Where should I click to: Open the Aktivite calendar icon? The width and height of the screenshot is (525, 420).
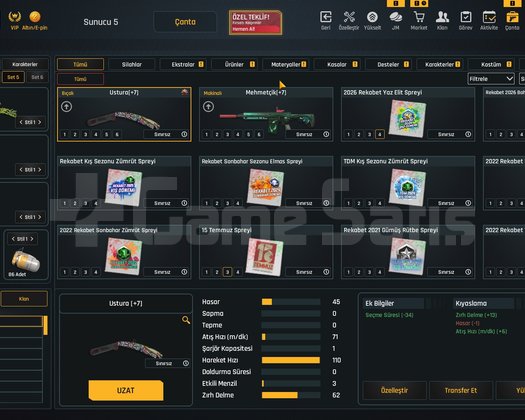tap(489, 17)
